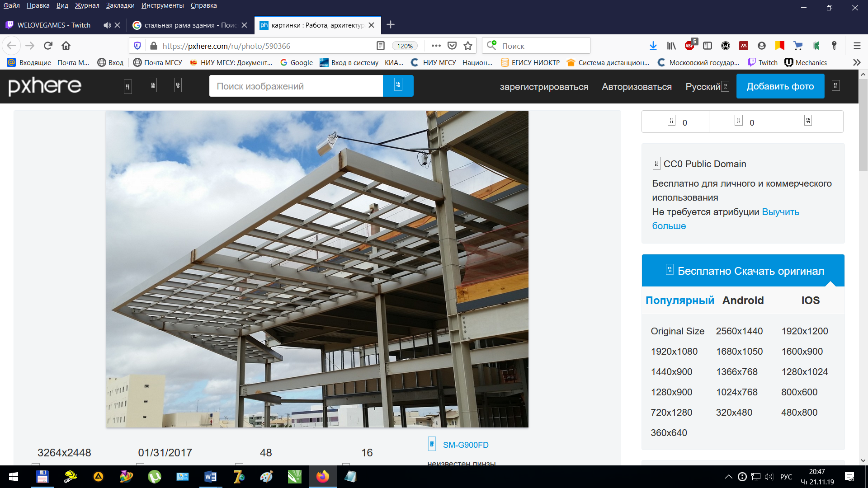
Task: Reload the page with the refresh icon
Action: (48, 46)
